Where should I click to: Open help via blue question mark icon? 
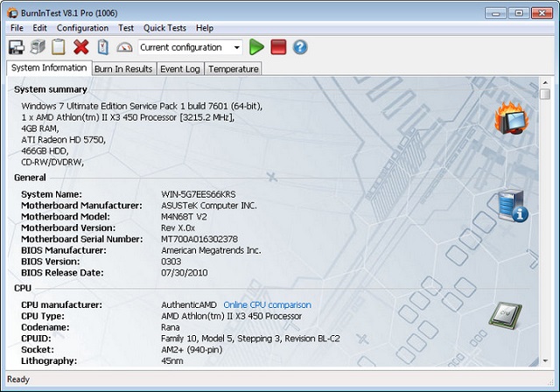tap(300, 47)
